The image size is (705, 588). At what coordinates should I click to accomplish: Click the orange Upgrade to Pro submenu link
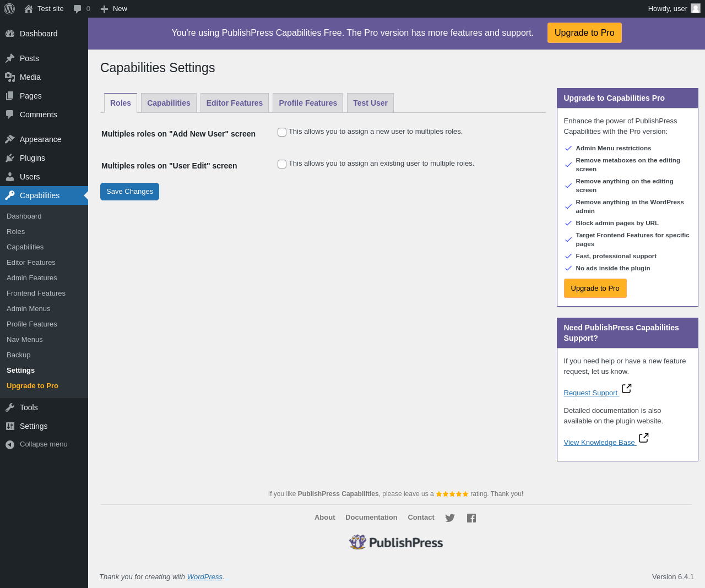pos(32,386)
